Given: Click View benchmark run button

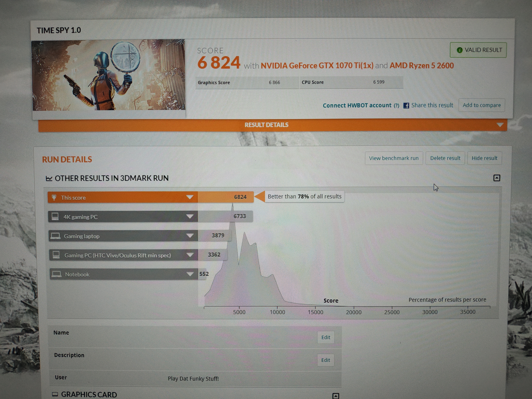Looking at the screenshot, I should (394, 158).
